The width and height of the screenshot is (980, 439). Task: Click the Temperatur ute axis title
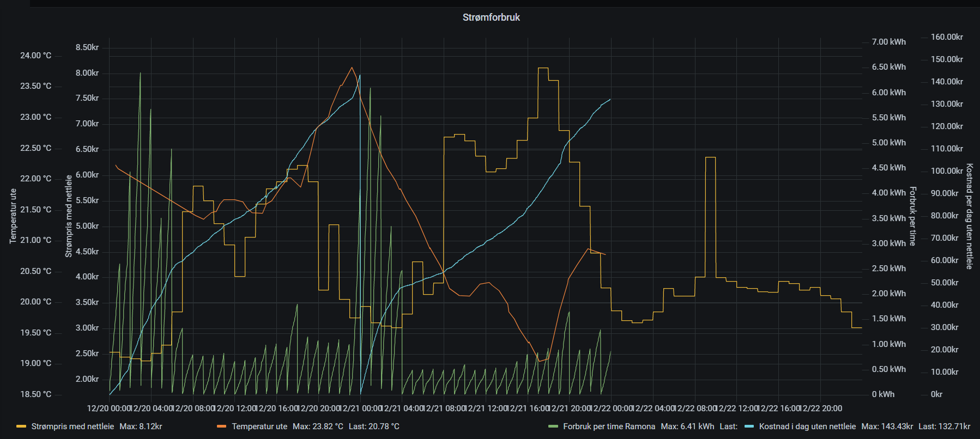point(13,216)
